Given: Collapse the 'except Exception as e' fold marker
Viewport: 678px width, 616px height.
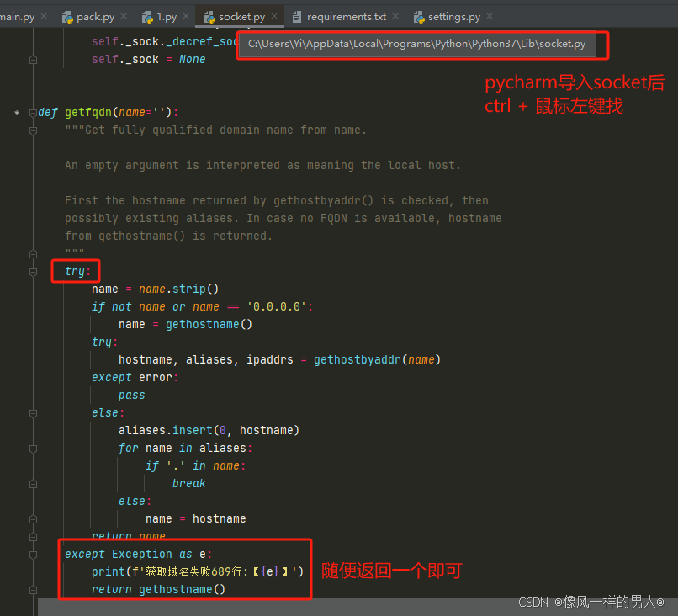Looking at the screenshot, I should [x=33, y=555].
